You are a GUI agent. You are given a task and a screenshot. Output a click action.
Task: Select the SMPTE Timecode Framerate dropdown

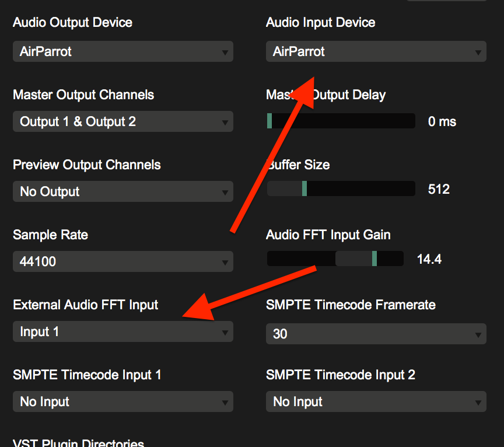pos(376,334)
